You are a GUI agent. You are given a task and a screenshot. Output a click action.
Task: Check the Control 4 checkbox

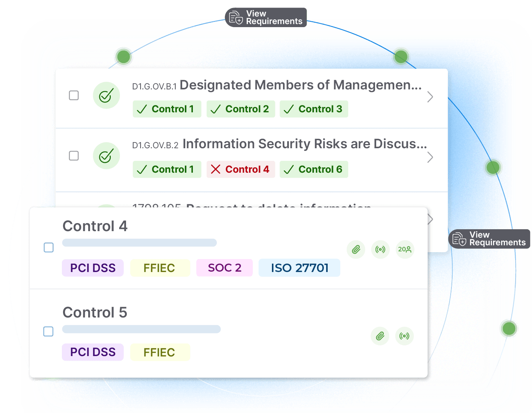pos(49,248)
